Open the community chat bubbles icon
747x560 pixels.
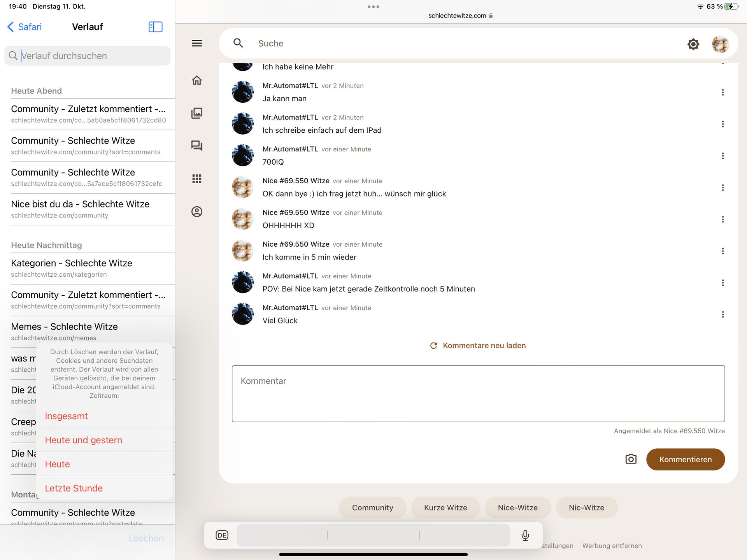click(197, 146)
